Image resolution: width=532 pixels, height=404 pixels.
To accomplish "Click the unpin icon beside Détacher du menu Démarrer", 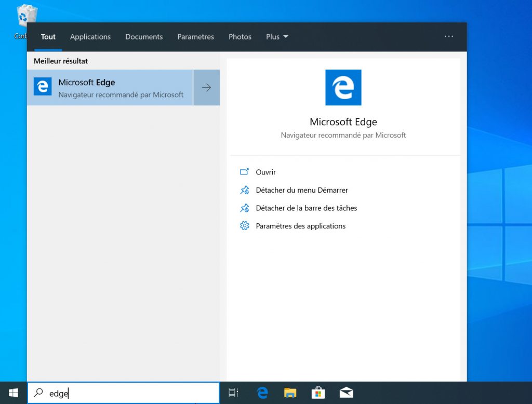I will 244,190.
